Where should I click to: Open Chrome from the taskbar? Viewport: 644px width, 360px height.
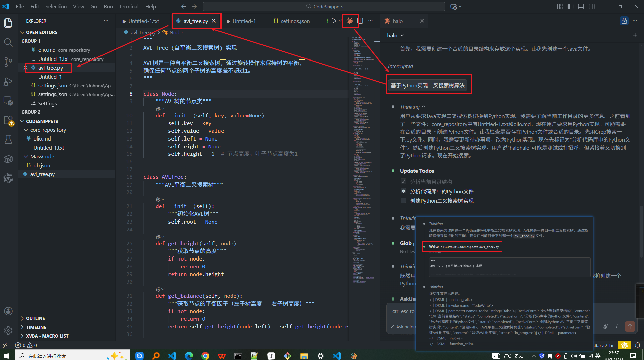(205, 355)
